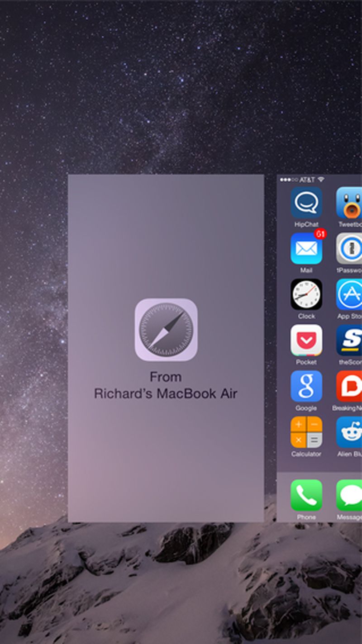This screenshot has width=362, height=644.
Task: Open the Breaking News app
Action: pyautogui.click(x=349, y=386)
